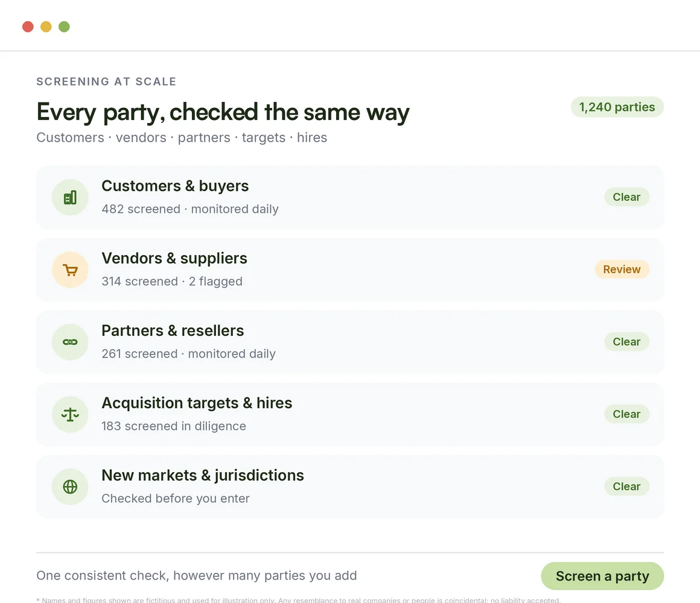Select '314 screened · 2 flagged' text
The width and height of the screenshot is (700, 603).
(172, 282)
